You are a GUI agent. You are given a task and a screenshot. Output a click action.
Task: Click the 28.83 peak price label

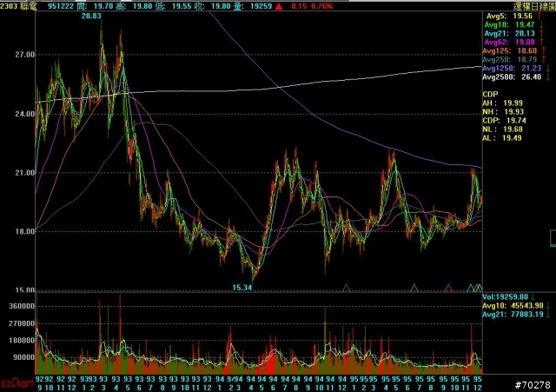pyautogui.click(x=91, y=16)
